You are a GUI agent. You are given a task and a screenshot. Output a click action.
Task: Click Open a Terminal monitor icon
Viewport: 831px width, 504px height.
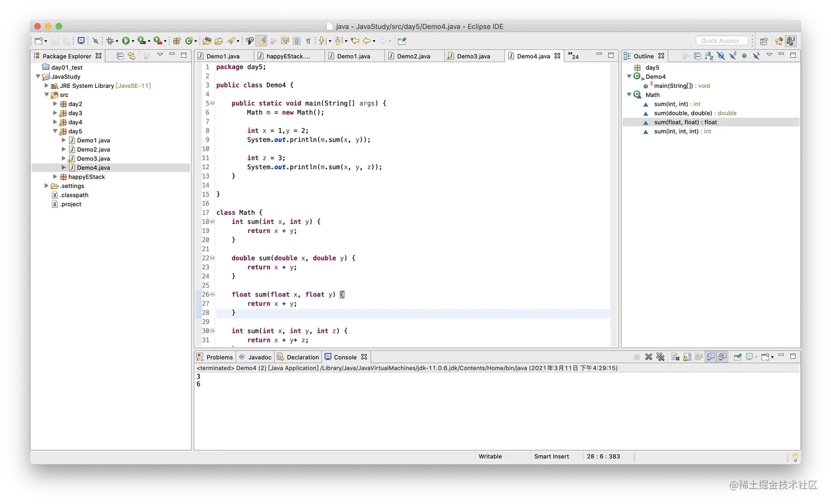pos(81,41)
